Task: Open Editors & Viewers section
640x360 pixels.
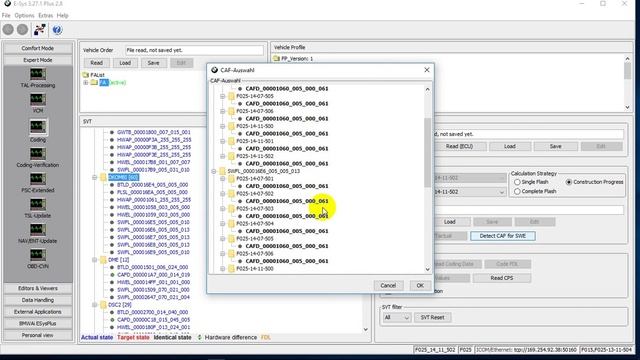Action: point(38,288)
